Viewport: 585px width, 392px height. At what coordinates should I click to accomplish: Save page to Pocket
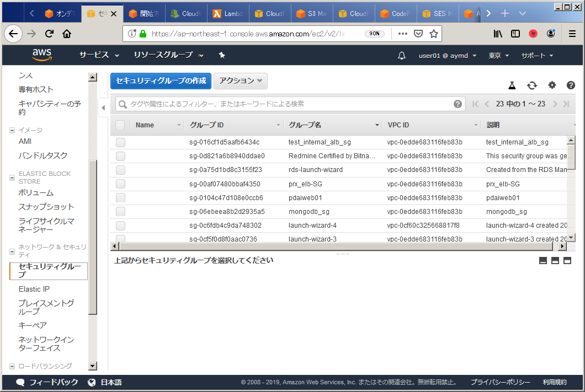[x=418, y=34]
